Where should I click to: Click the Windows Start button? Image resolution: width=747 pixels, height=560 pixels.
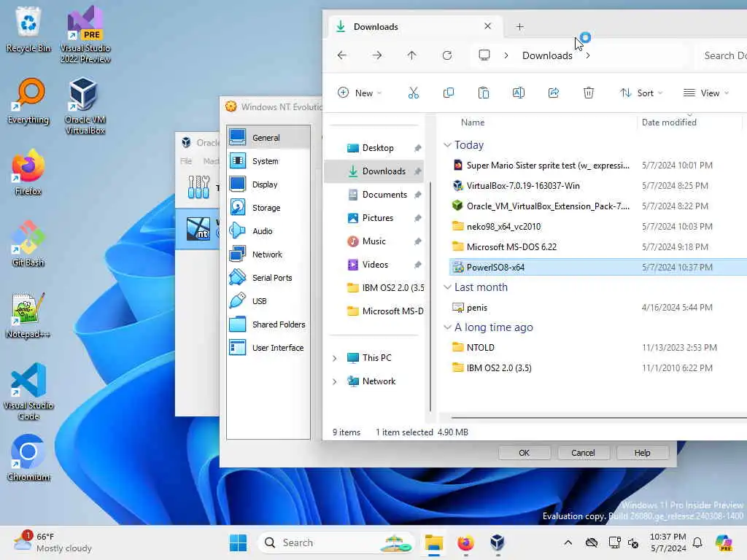click(x=239, y=542)
